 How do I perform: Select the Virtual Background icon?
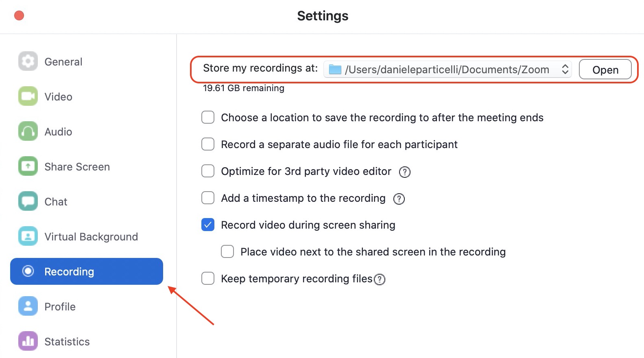(28, 236)
